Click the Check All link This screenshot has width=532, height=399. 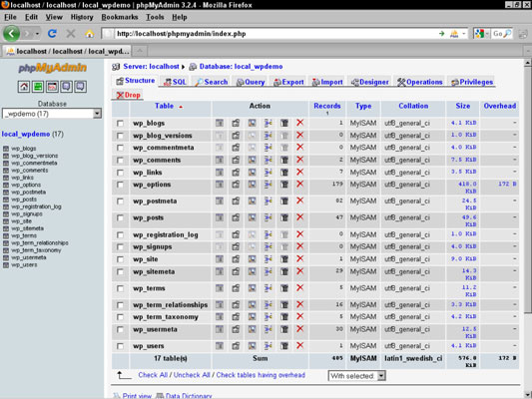(153, 375)
